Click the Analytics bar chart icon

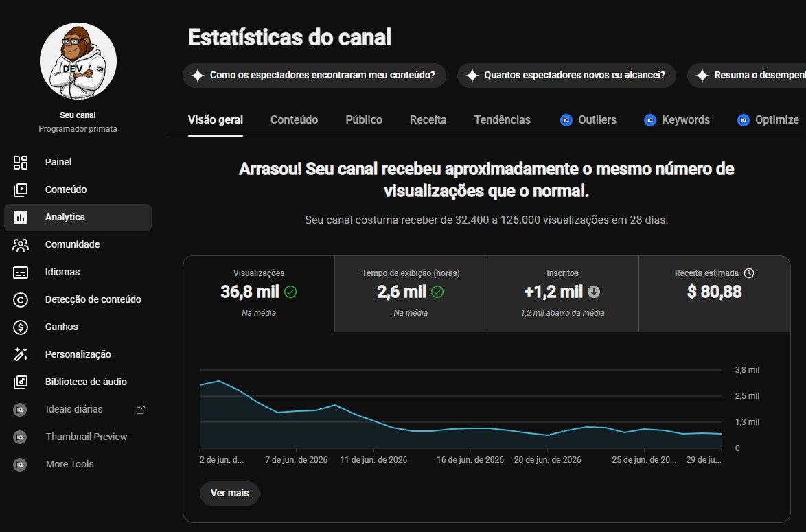[21, 218]
